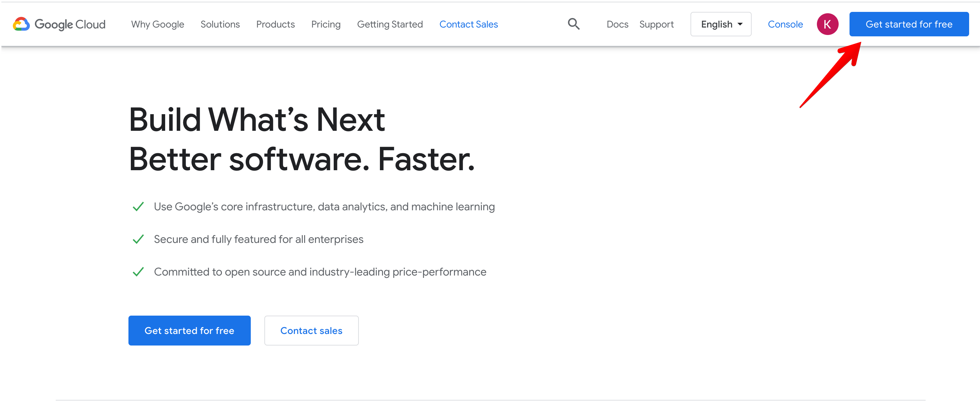Open the Getting Started menu
980x407 pixels.
click(389, 24)
